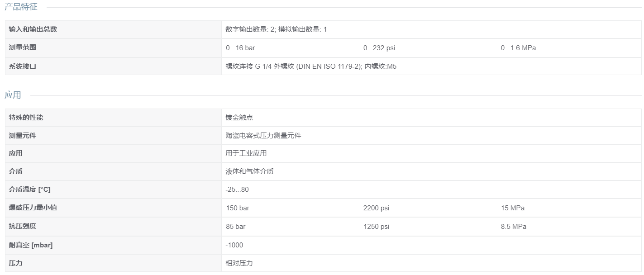
Task: Click the 2200 psi value
Action: click(376, 208)
